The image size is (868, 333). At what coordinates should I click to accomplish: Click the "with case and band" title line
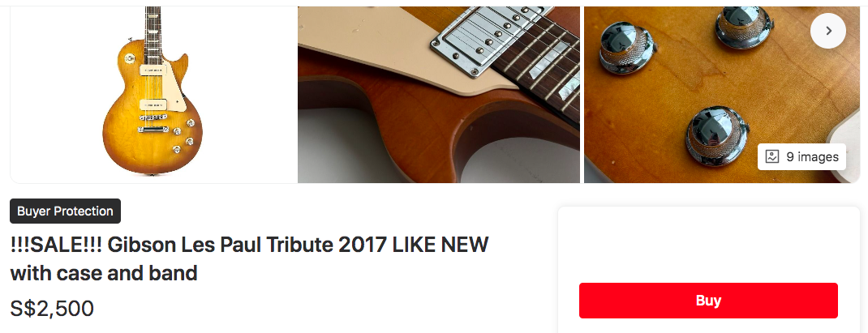[x=104, y=273]
